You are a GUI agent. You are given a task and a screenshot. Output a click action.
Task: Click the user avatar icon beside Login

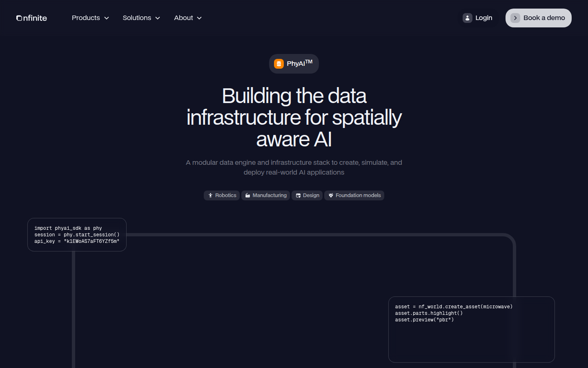coord(468,18)
